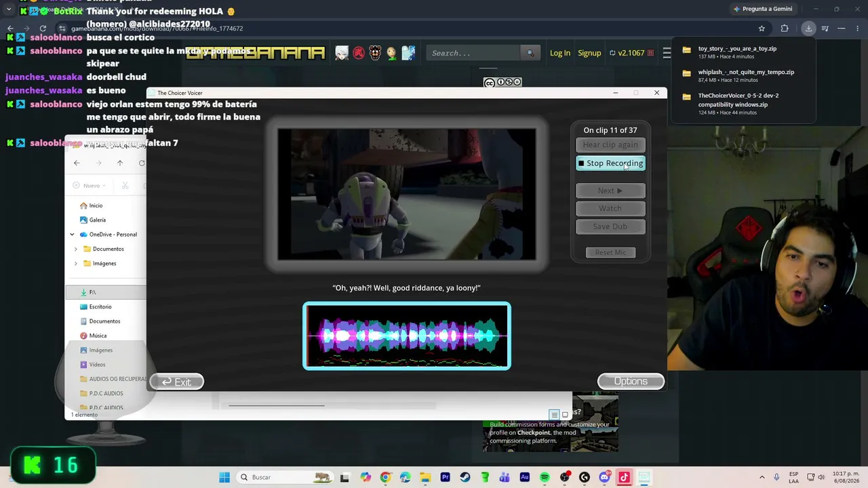Open Microsoft Teams from the taskbar
Viewport: 868px width, 488px height.
click(505, 477)
